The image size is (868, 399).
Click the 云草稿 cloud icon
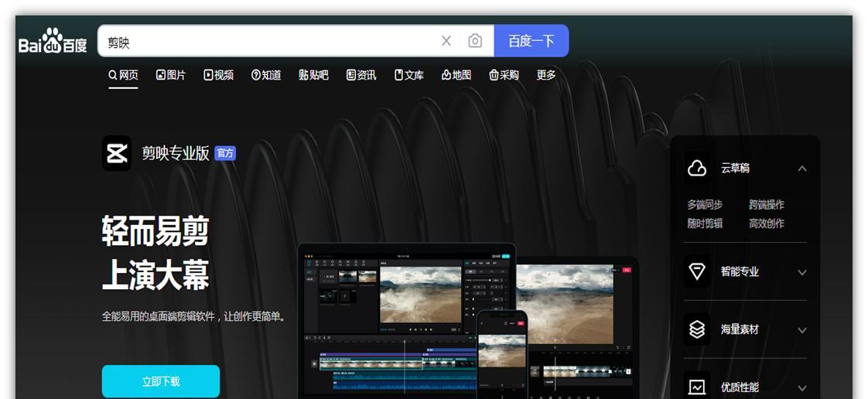tap(696, 169)
